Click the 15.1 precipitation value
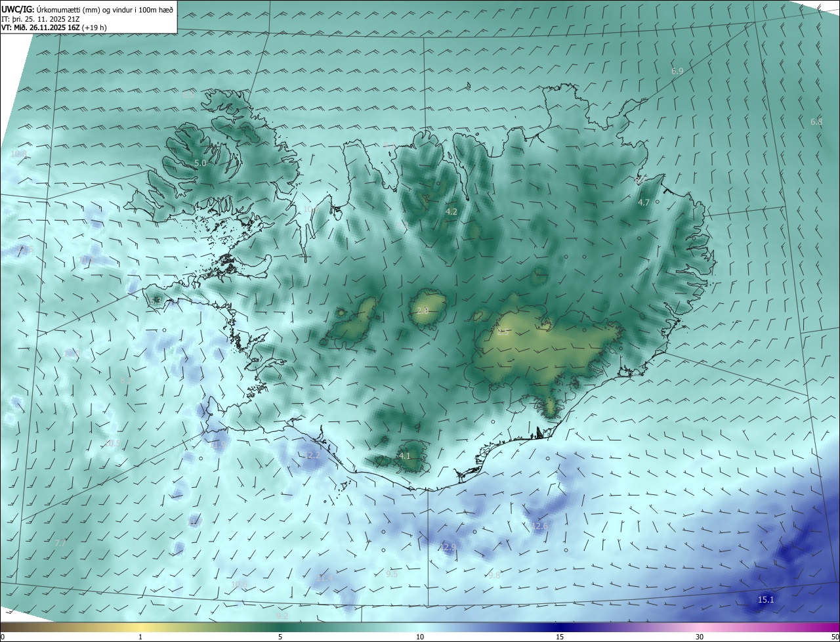Screen dimensions: 840x642 tap(766, 600)
